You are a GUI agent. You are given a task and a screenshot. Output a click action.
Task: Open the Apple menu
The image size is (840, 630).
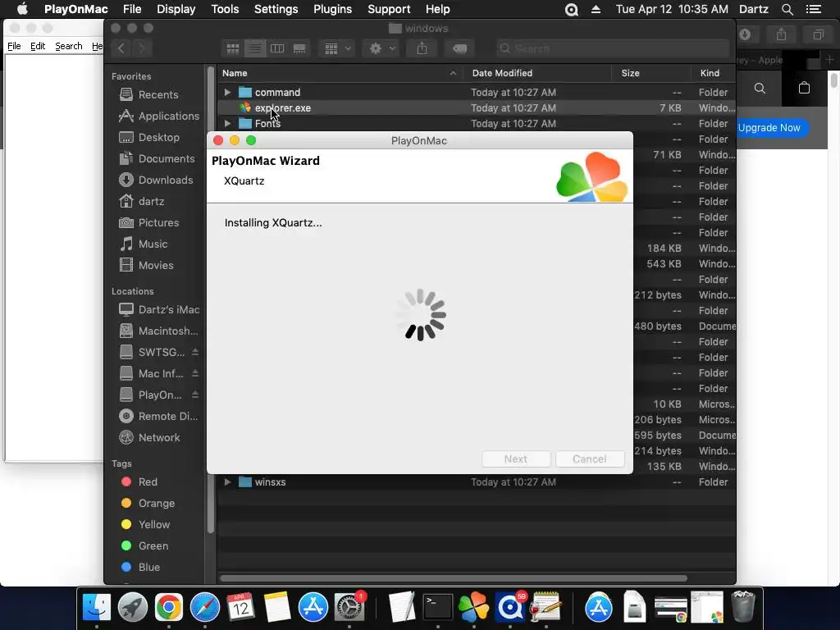pyautogui.click(x=22, y=9)
